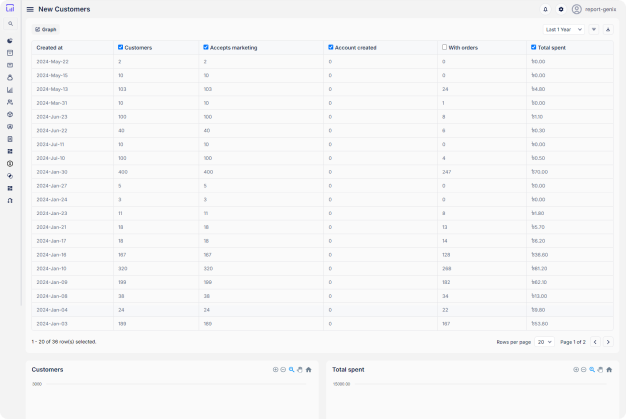Go to the next page of results
Viewport: 626px width, 419px height.
click(x=608, y=342)
